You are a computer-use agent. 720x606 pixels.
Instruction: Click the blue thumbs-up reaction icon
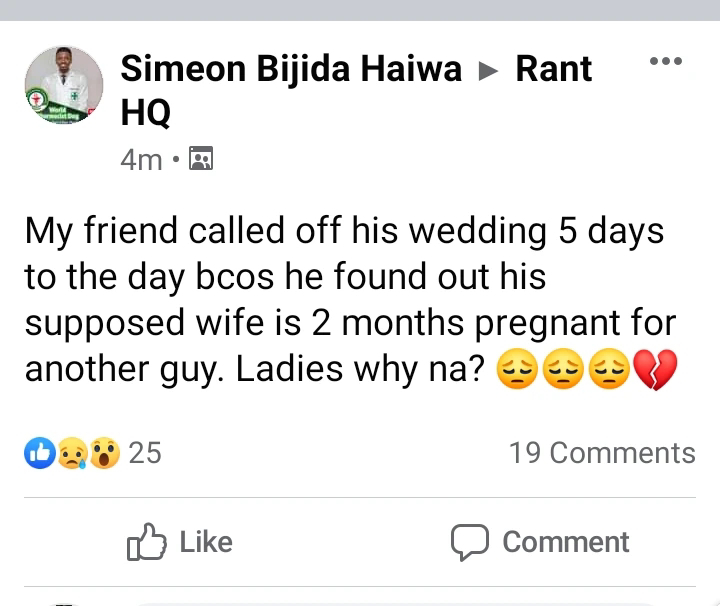coord(40,453)
